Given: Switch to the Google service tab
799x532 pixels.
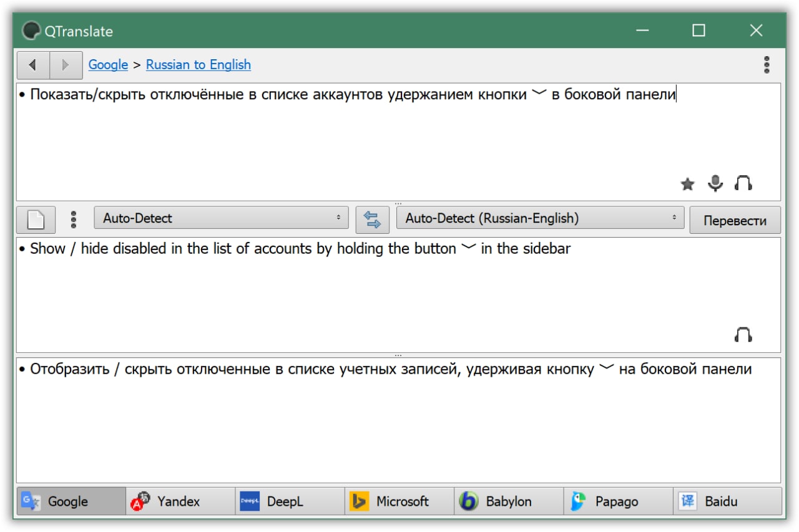Looking at the screenshot, I should [x=71, y=501].
